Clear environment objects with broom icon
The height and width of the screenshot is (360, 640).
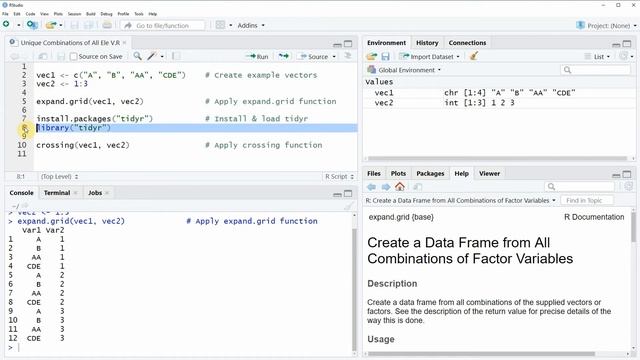pos(473,56)
